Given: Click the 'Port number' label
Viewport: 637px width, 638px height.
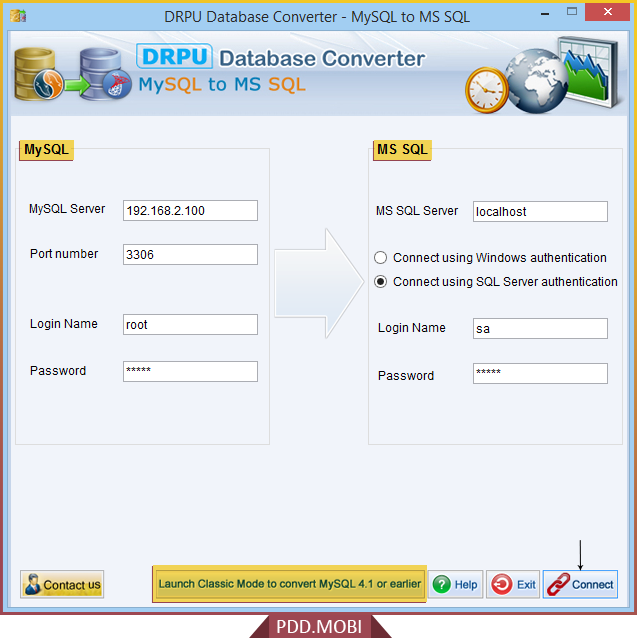Looking at the screenshot, I should [64, 254].
